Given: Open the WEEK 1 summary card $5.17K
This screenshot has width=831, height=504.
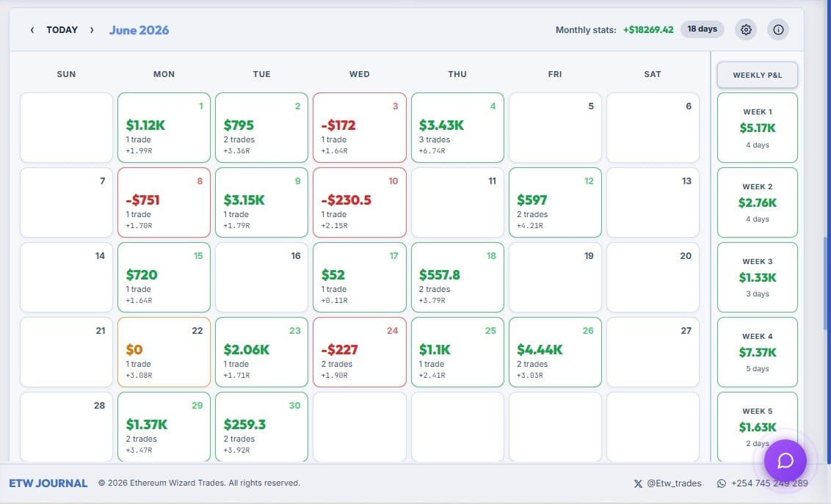Looking at the screenshot, I should [757, 128].
